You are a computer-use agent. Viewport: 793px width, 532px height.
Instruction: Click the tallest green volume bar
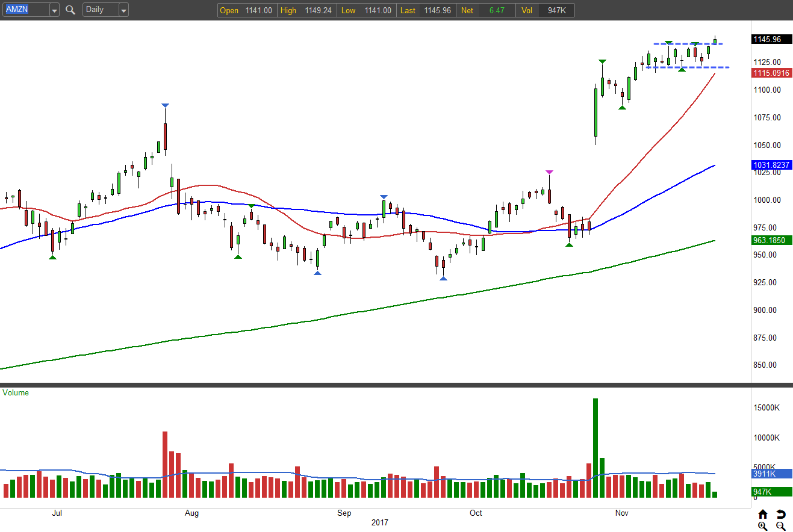coord(595,448)
